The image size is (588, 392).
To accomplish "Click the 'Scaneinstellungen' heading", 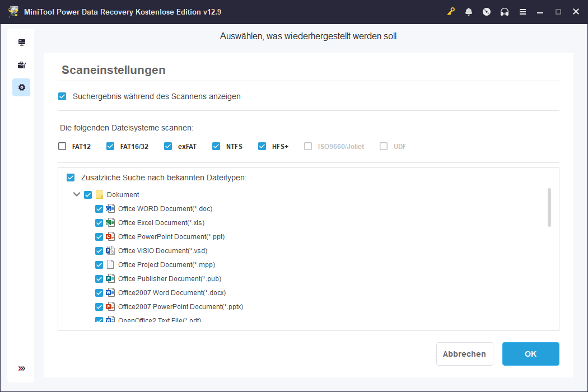I will tap(114, 70).
